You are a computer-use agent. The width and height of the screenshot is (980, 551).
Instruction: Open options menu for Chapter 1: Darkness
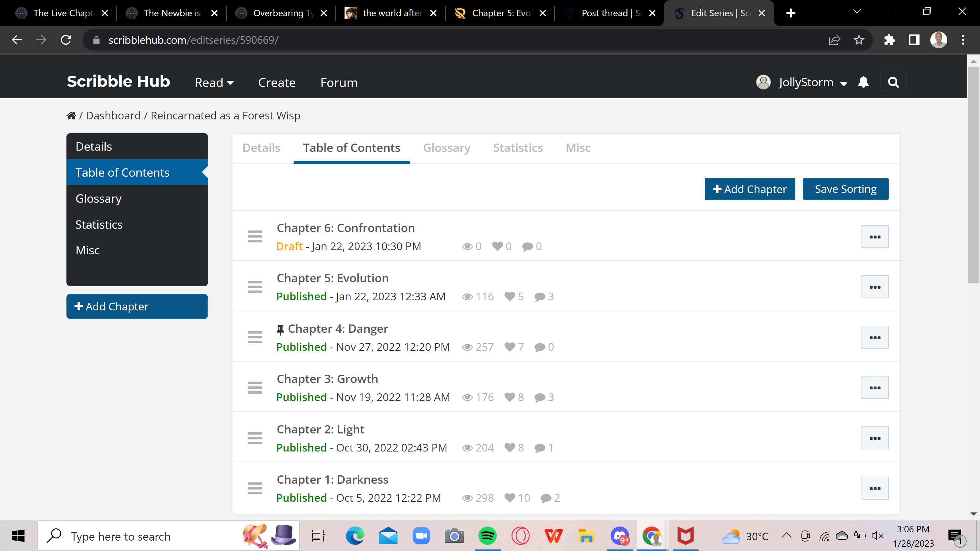(875, 488)
